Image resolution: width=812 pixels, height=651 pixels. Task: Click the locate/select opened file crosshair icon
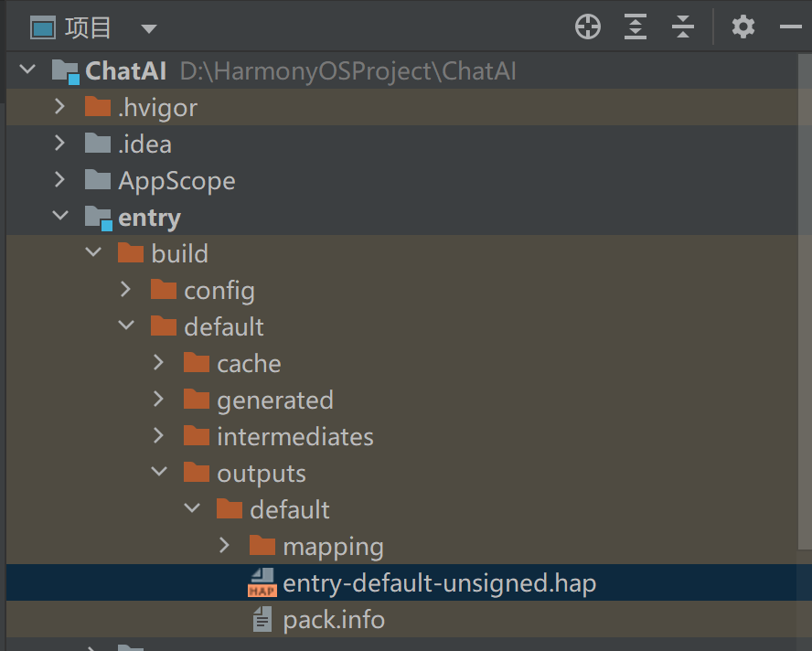(588, 27)
